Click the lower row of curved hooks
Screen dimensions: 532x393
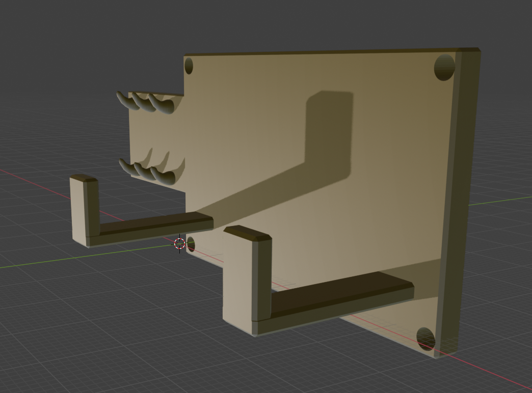pyautogui.click(x=148, y=171)
